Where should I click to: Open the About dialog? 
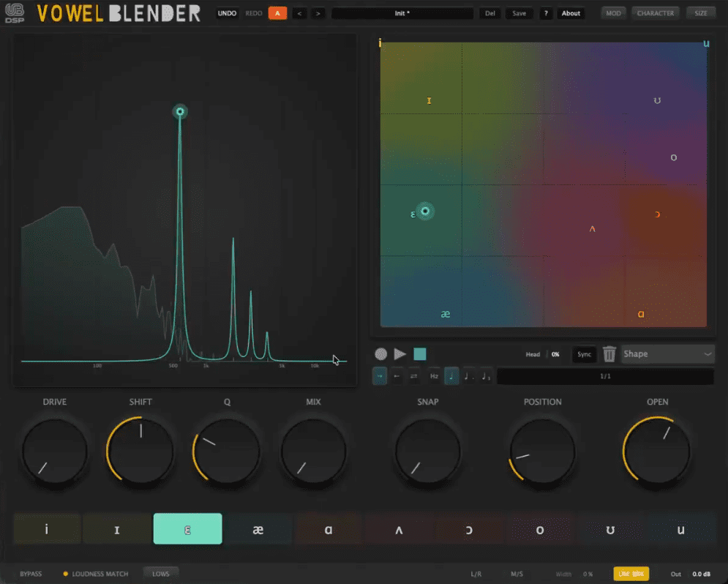571,13
